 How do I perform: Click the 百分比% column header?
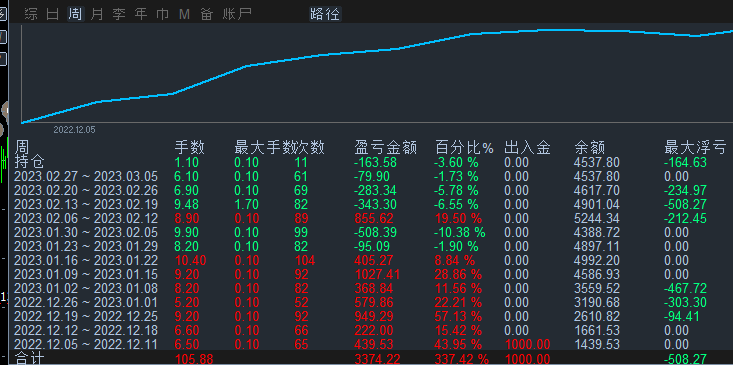click(x=464, y=148)
